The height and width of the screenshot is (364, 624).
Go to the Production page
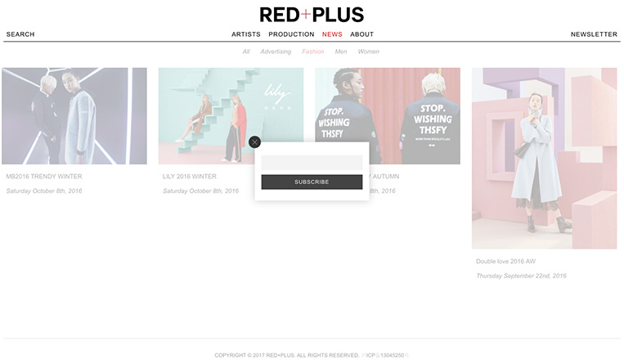(291, 34)
